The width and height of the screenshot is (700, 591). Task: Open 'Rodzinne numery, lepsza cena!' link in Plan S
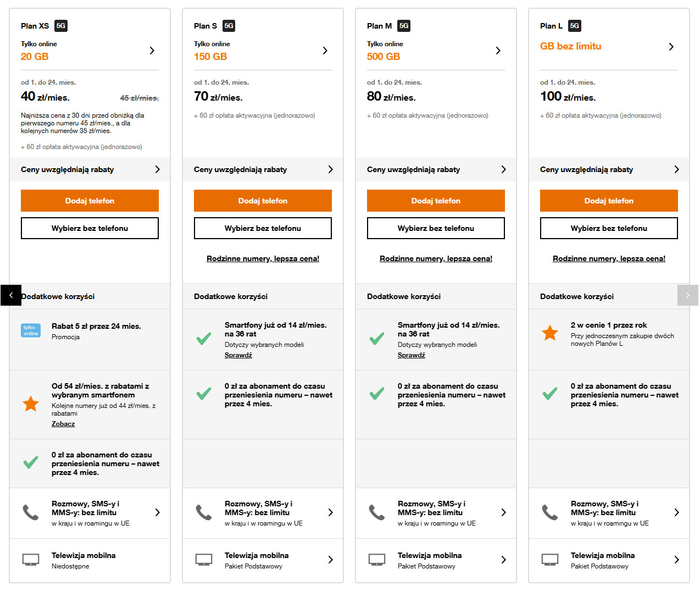263,258
